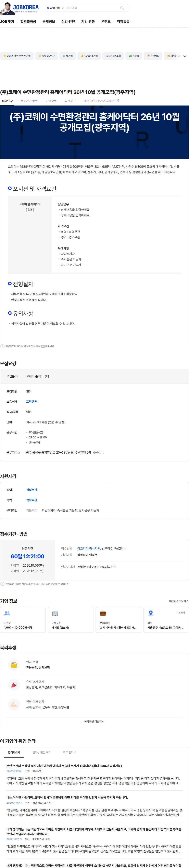Image resolution: width=189 pixels, height=868 pixels.
Task: Click the plus icon beside 양해준 contact
Action: point(114,567)
